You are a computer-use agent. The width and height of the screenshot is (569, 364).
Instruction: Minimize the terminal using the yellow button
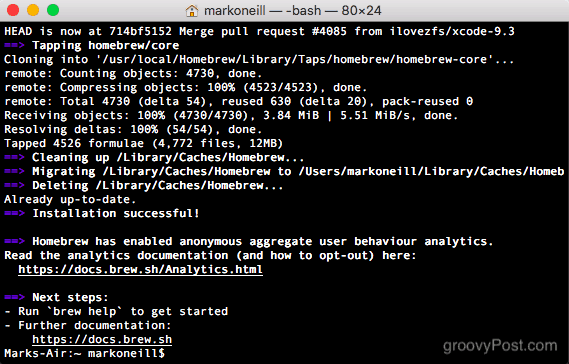click(33, 10)
